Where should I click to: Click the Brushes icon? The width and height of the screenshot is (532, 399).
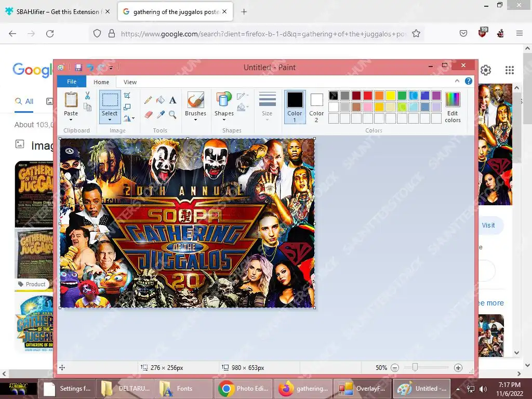[195, 100]
